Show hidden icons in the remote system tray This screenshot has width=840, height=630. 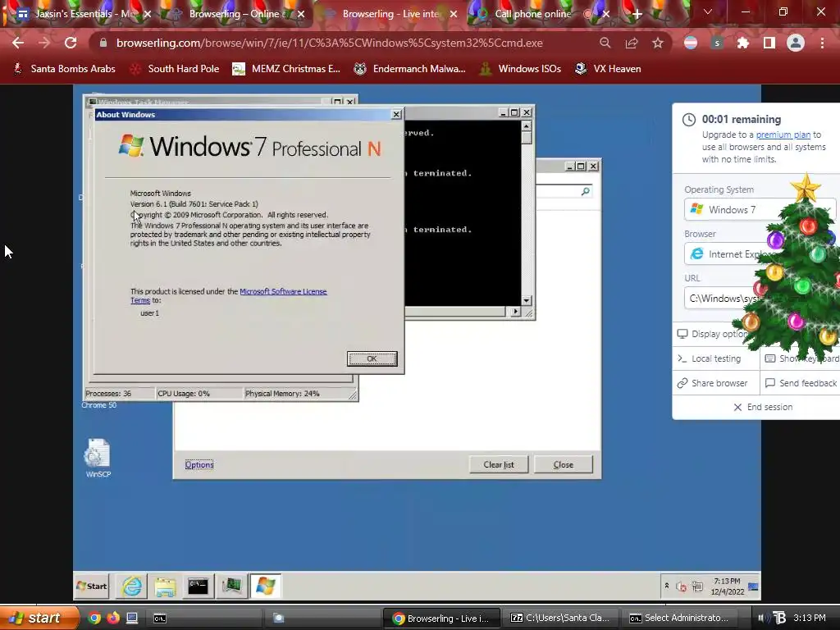coord(666,586)
